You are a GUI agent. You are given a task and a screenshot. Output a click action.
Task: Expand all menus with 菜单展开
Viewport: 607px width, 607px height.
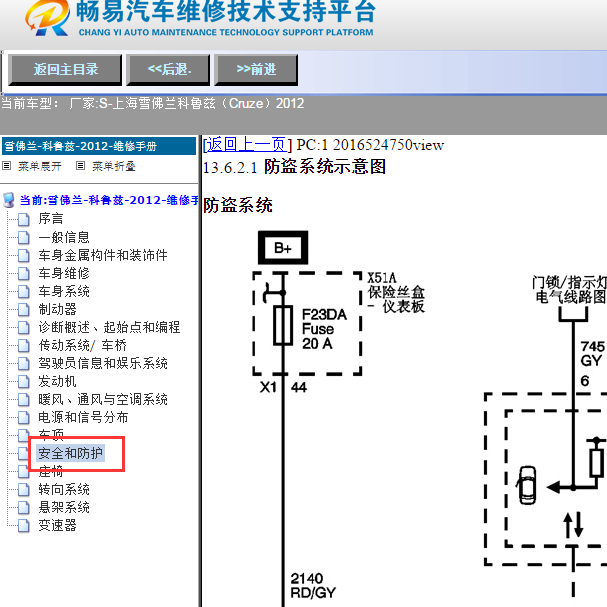point(39,166)
